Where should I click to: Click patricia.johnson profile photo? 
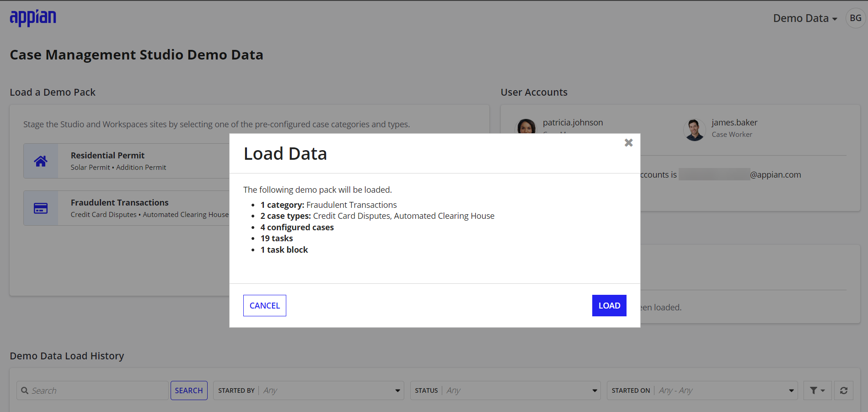526,126
